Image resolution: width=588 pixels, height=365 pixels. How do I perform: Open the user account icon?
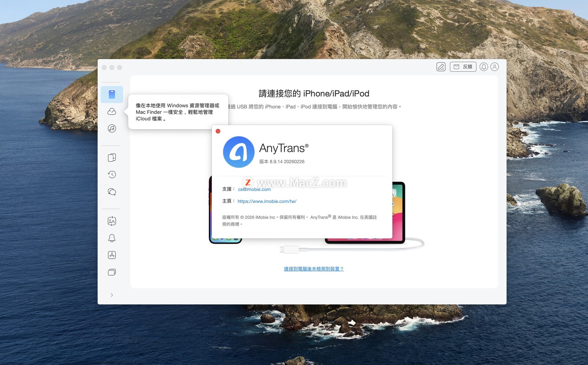click(495, 67)
